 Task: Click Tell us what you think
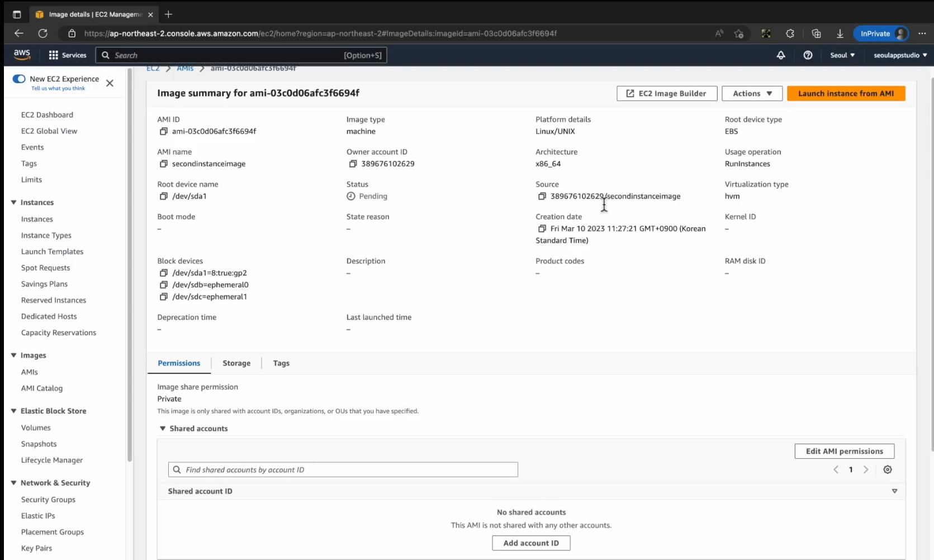[x=58, y=88]
